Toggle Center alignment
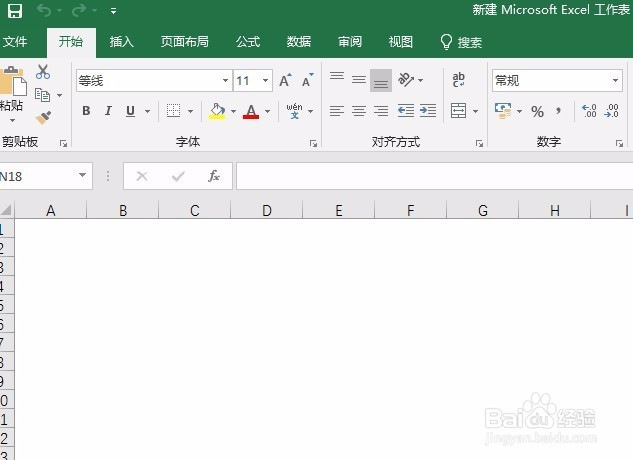The image size is (633, 460). (358, 111)
